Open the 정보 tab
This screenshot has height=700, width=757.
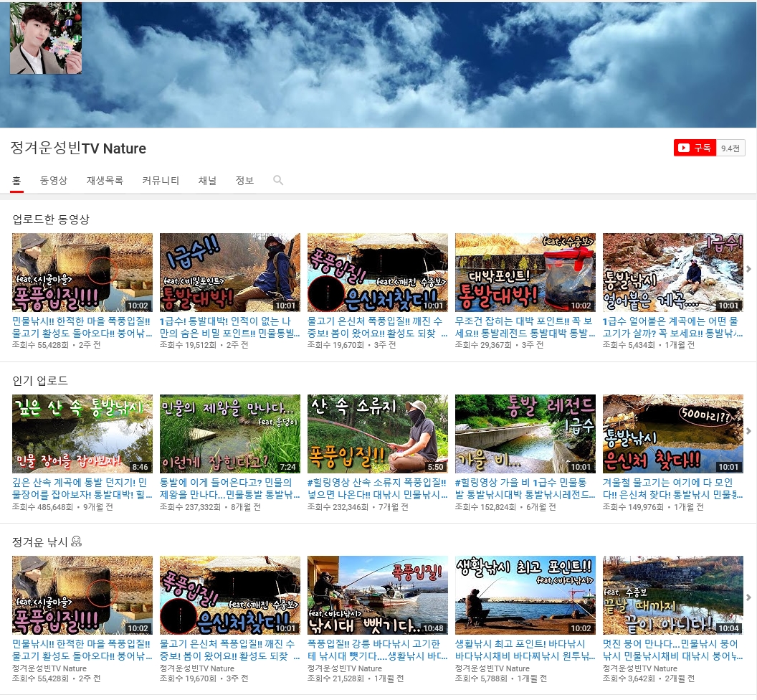coord(244,181)
